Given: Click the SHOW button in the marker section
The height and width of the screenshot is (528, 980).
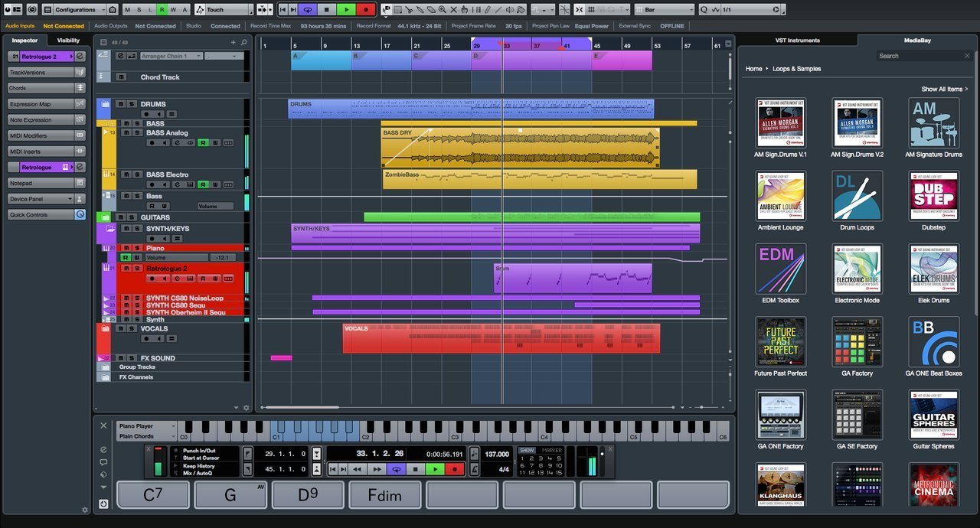Looking at the screenshot, I should tap(526, 450).
